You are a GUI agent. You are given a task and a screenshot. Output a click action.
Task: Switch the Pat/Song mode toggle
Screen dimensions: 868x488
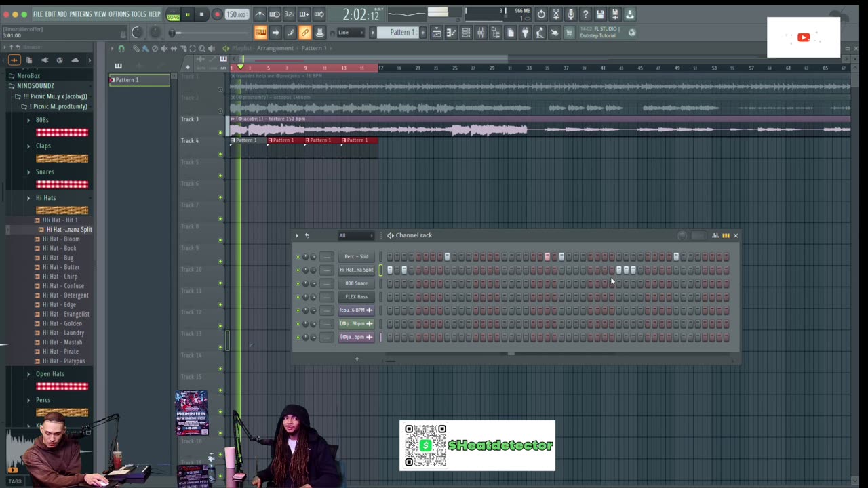(x=173, y=15)
